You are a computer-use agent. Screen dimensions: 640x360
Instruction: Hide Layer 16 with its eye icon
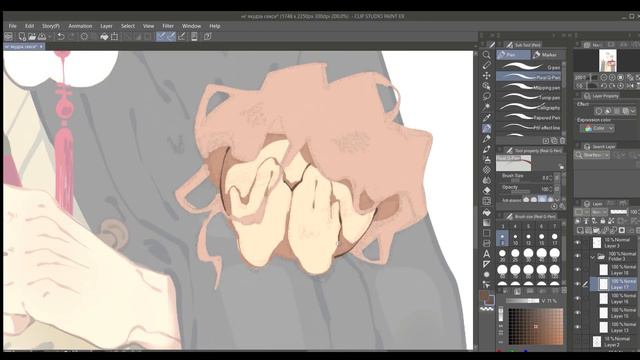[x=578, y=298]
